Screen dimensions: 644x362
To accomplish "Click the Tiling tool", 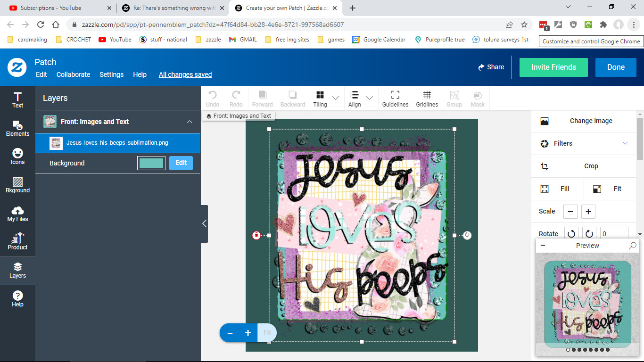I will (320, 99).
